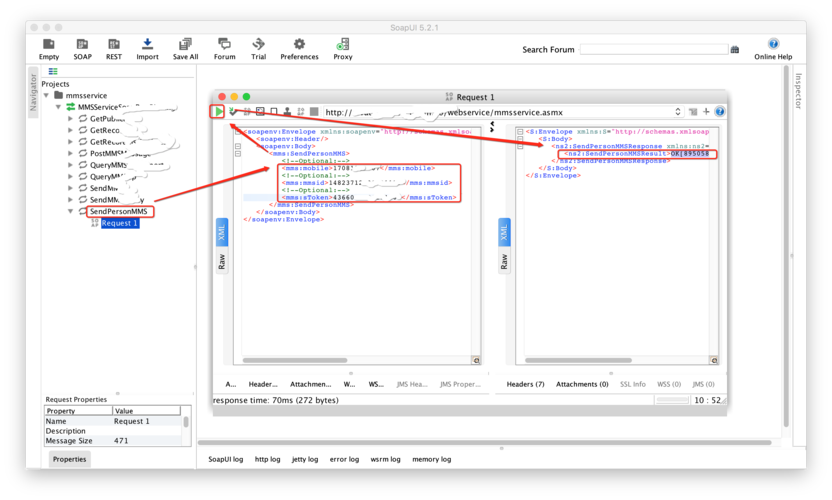The height and width of the screenshot is (500, 832).
Task: Click the request editor horizontal scrollbar
Action: coord(295,360)
